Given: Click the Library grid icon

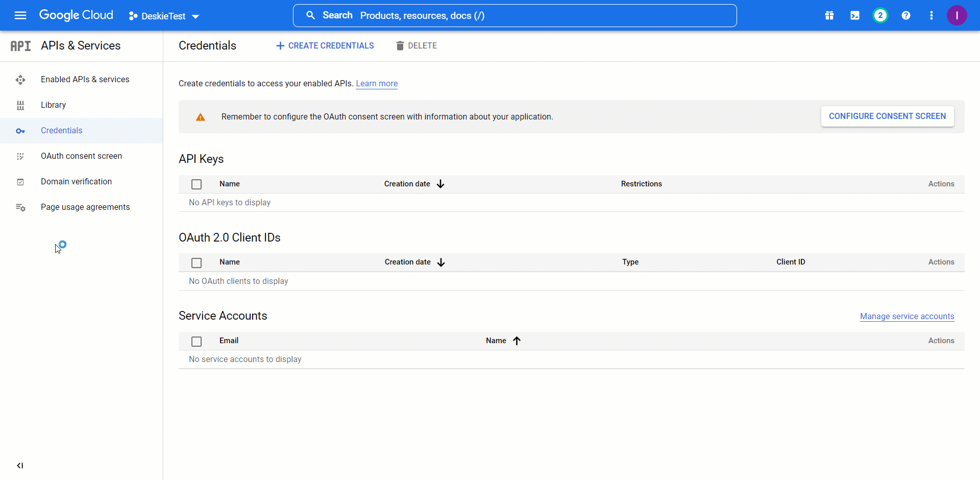Looking at the screenshot, I should tap(20, 105).
